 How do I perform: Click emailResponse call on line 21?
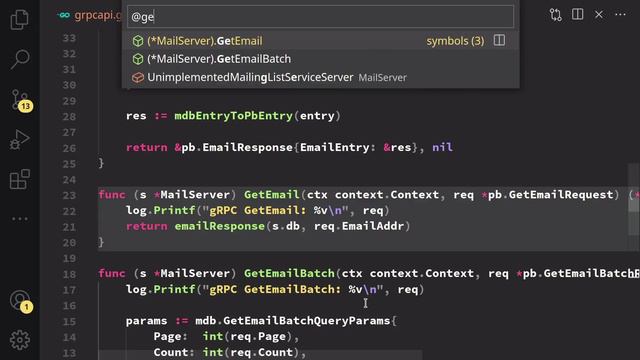point(220,226)
